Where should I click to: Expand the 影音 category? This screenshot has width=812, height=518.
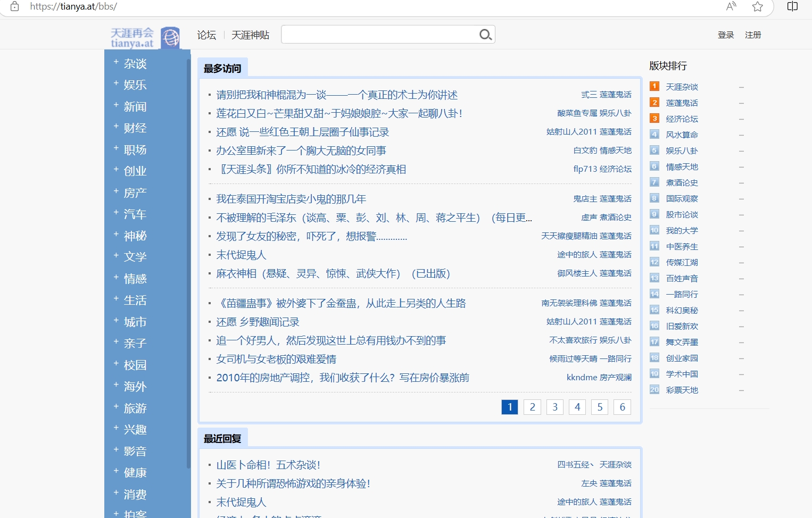(135, 452)
